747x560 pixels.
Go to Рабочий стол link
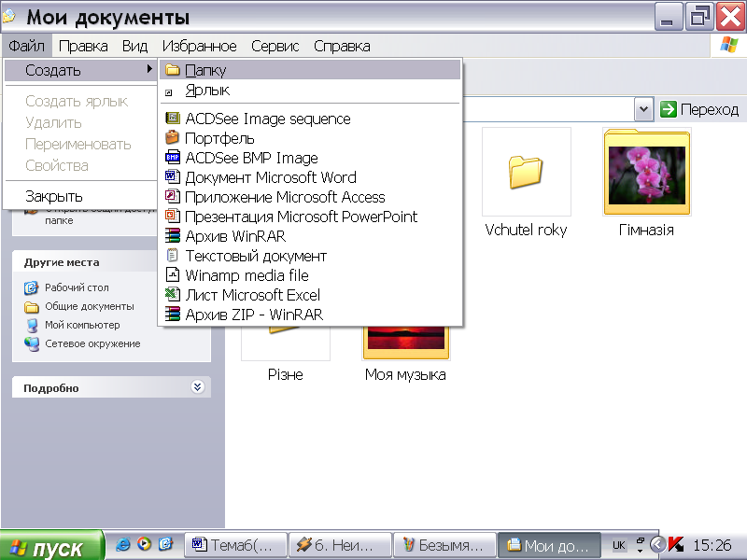pyautogui.click(x=77, y=287)
